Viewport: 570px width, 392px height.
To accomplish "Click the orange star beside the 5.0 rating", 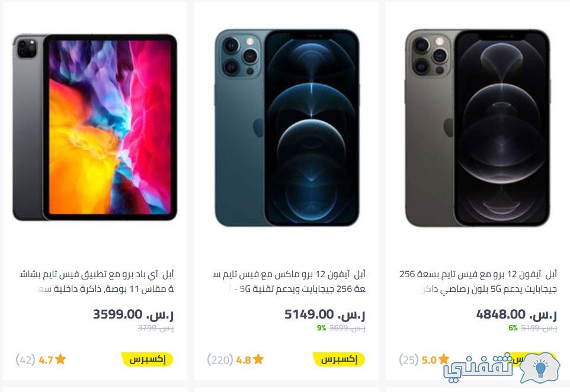I will tap(443, 359).
